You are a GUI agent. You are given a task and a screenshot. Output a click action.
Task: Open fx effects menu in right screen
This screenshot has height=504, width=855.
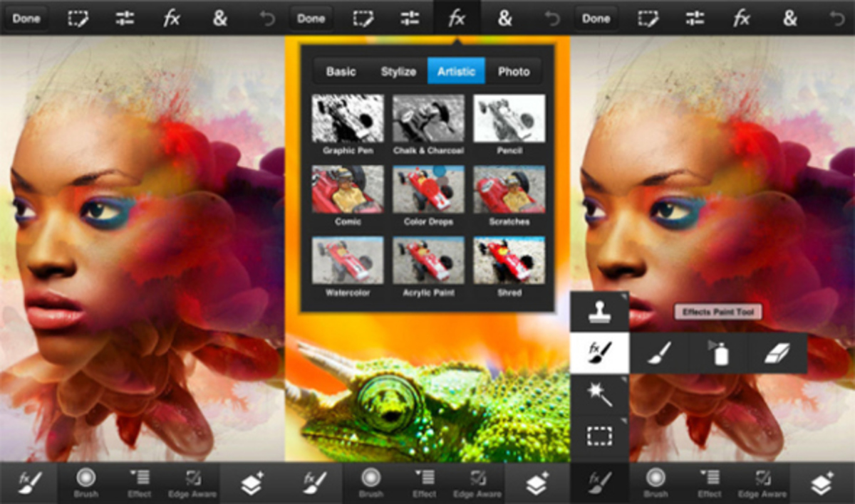pos(742,19)
